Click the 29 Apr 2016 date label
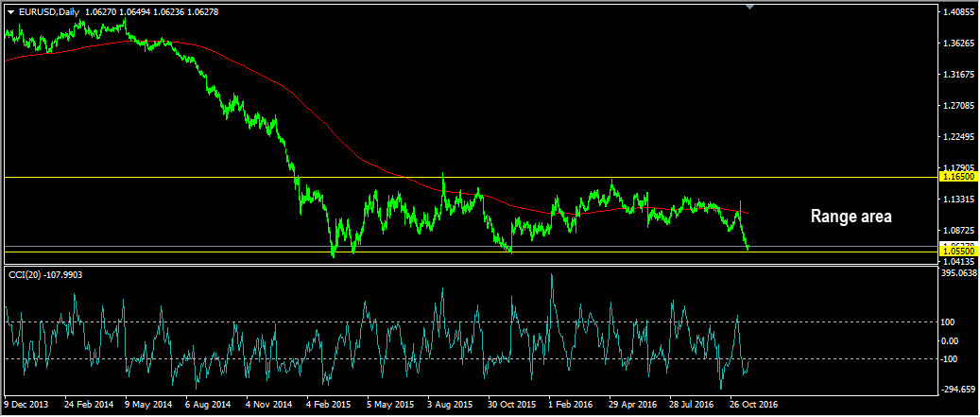Viewport: 980px width, 417px height. pos(633,405)
